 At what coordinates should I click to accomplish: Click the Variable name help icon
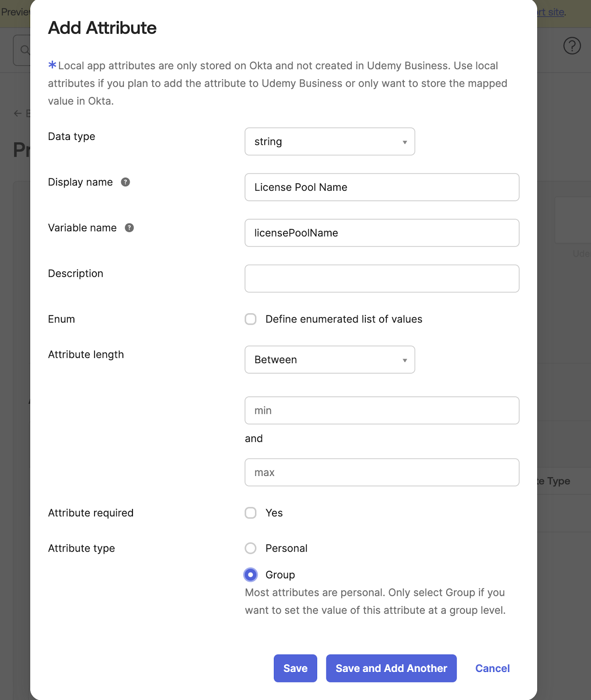coord(129,227)
